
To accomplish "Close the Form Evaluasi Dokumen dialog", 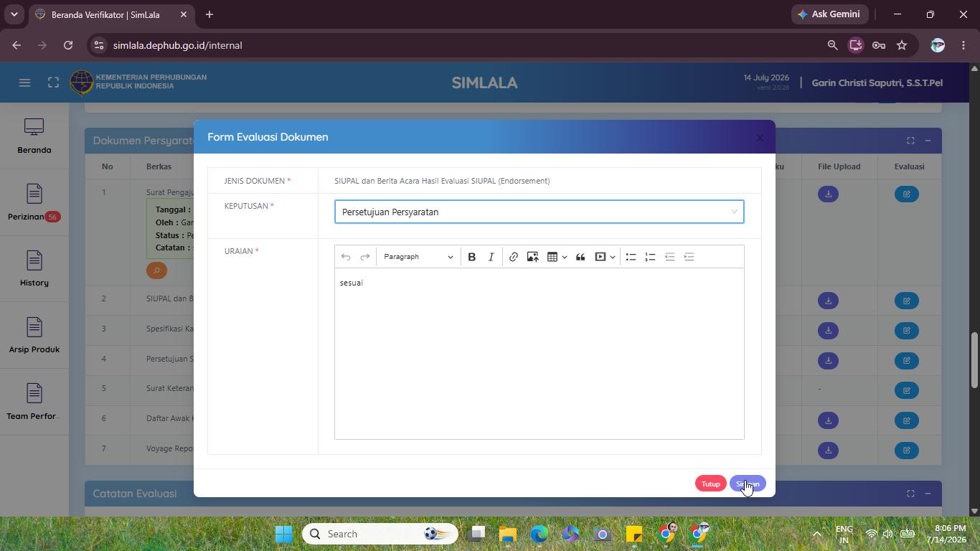I will [x=760, y=138].
